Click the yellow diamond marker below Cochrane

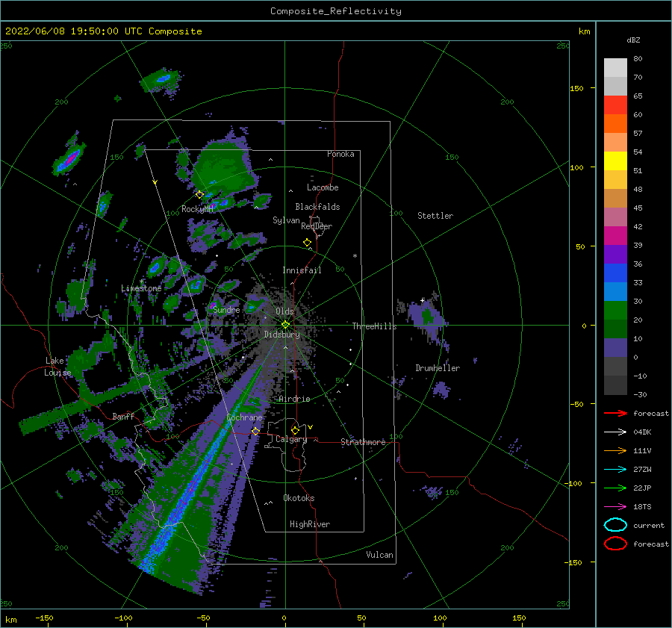click(255, 432)
